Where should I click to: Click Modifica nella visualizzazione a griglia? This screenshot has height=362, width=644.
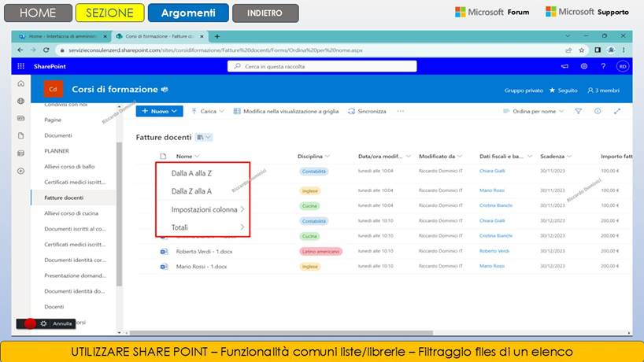pyautogui.click(x=286, y=111)
